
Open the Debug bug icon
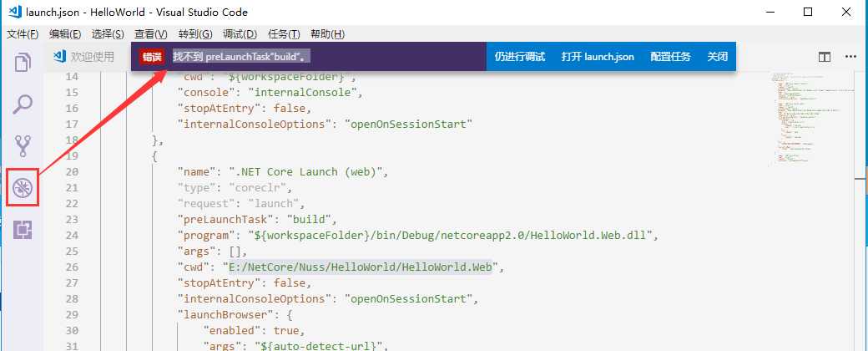point(23,188)
